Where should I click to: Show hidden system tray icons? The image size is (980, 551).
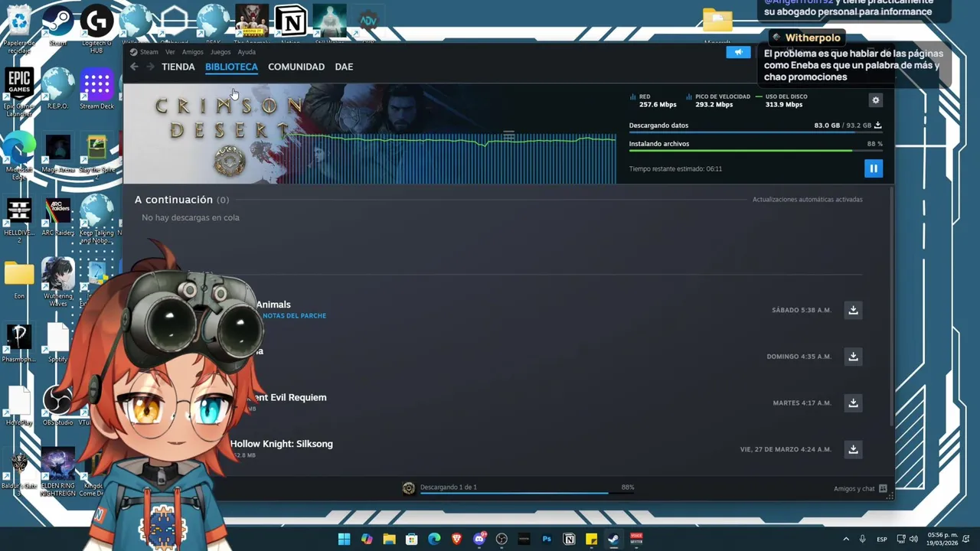pos(846,539)
